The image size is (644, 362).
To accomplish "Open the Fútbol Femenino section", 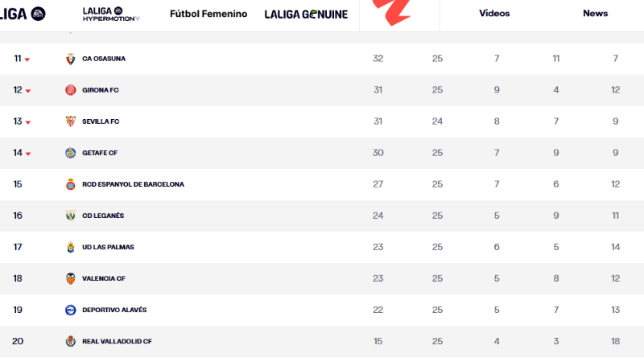I will pyautogui.click(x=208, y=14).
